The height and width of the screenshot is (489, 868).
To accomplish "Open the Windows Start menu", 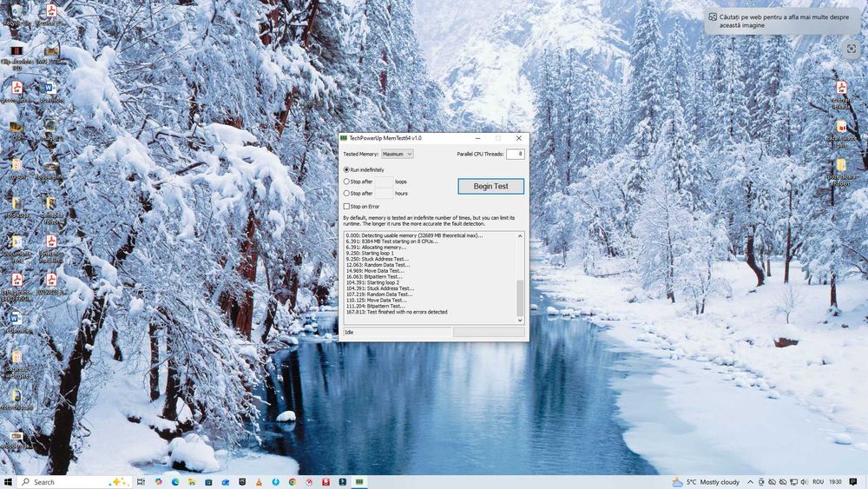I will pyautogui.click(x=8, y=482).
